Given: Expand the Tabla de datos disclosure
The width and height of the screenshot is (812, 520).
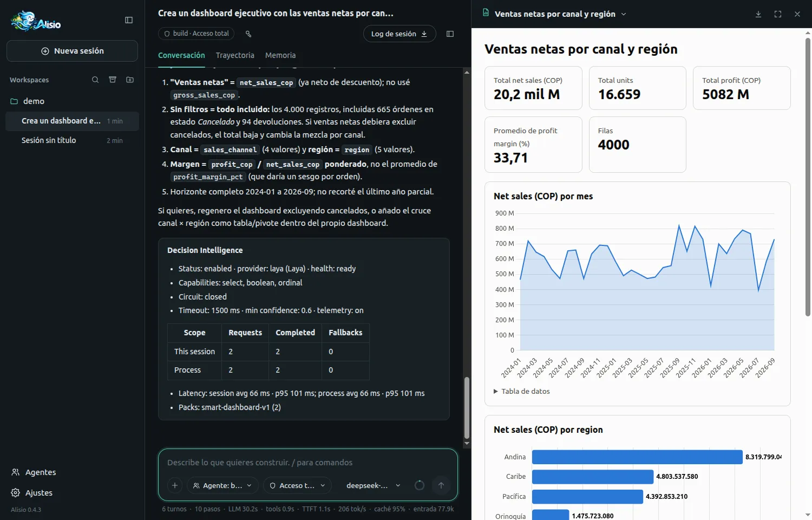Looking at the screenshot, I should (x=522, y=391).
